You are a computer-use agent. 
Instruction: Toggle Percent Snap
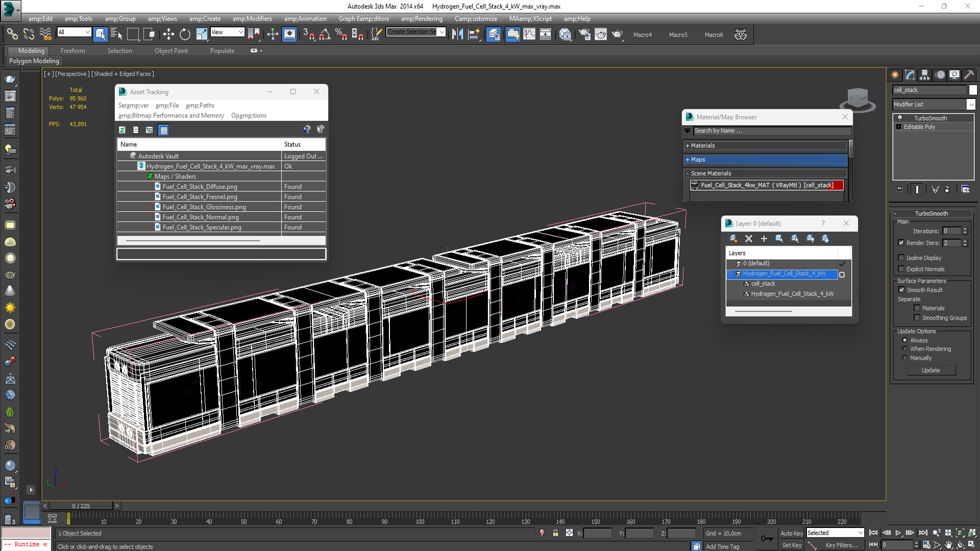coord(341,34)
